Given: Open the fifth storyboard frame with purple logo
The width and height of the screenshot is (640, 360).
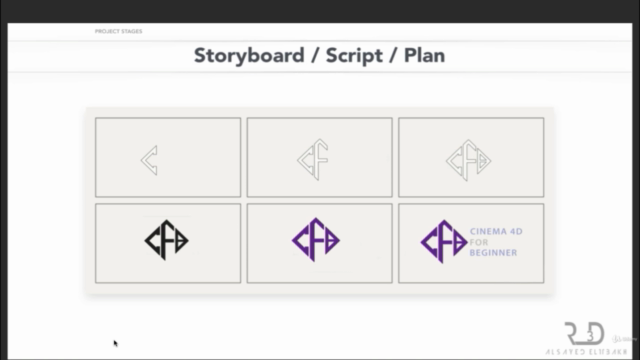Looking at the screenshot, I should coord(320,243).
